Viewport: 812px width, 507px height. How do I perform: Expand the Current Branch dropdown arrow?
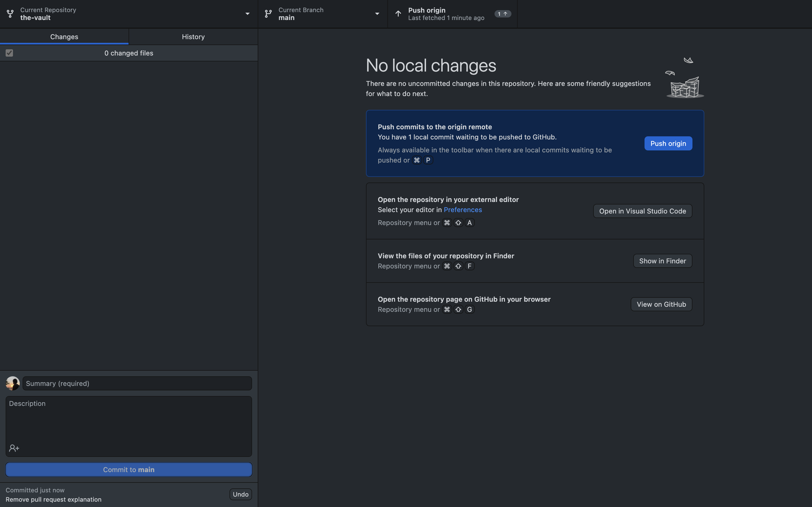pyautogui.click(x=377, y=14)
